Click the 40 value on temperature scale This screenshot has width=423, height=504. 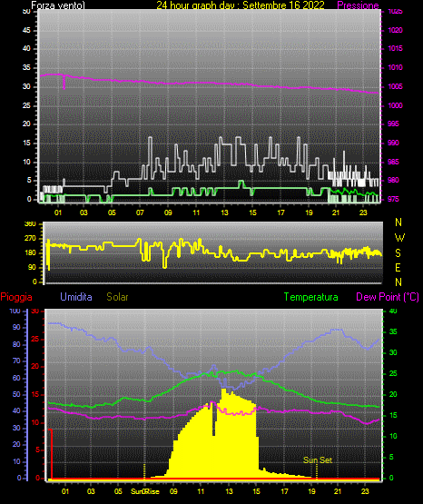[x=393, y=311]
